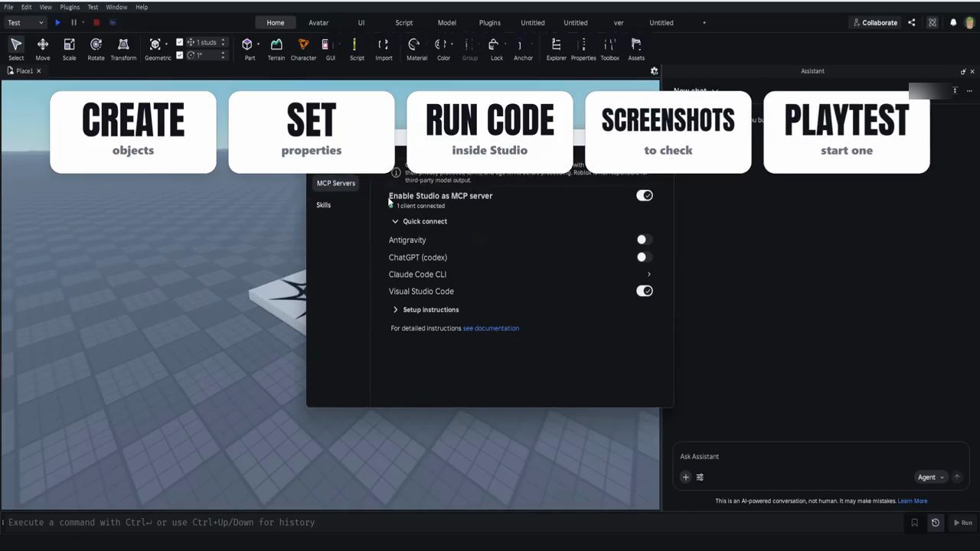Screen dimensions: 980x551
Task: Click the Collaborate button
Action: (x=875, y=23)
